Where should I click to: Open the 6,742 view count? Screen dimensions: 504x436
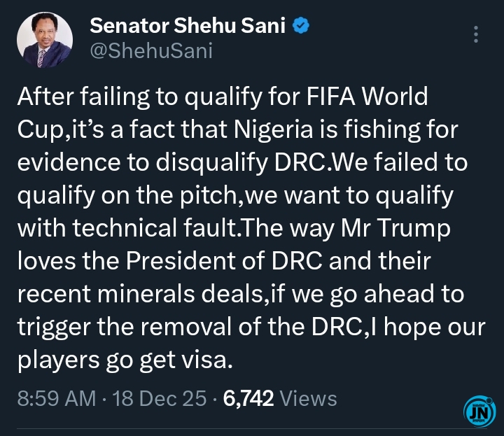pos(248,399)
